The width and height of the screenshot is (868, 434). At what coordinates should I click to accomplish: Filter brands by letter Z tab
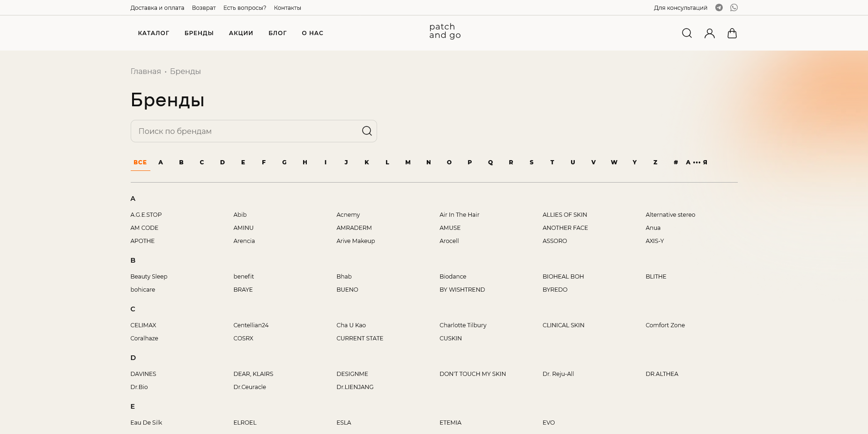tap(655, 162)
